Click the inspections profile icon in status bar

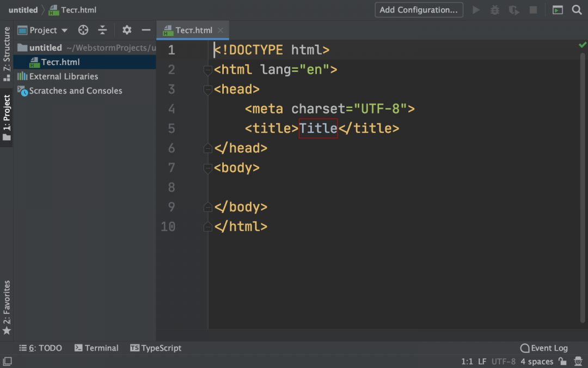(x=578, y=361)
